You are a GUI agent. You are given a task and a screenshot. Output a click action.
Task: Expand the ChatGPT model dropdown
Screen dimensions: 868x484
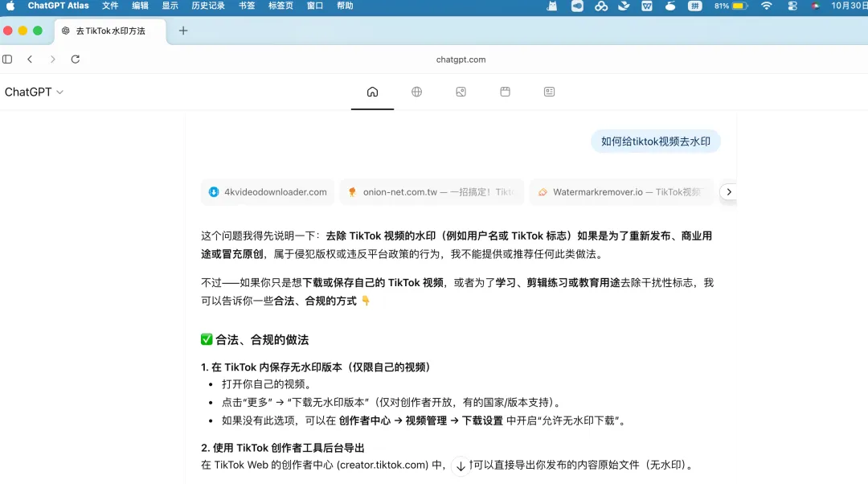(34, 92)
